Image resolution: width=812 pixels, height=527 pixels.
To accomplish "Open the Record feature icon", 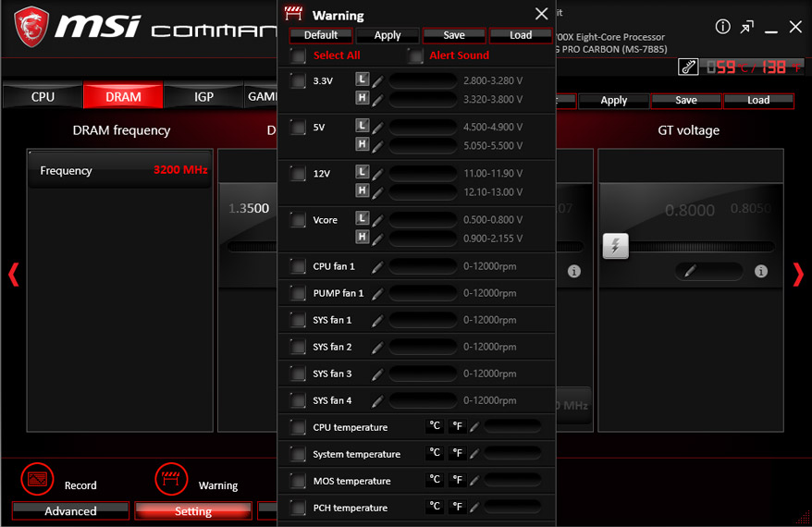I will 37,479.
